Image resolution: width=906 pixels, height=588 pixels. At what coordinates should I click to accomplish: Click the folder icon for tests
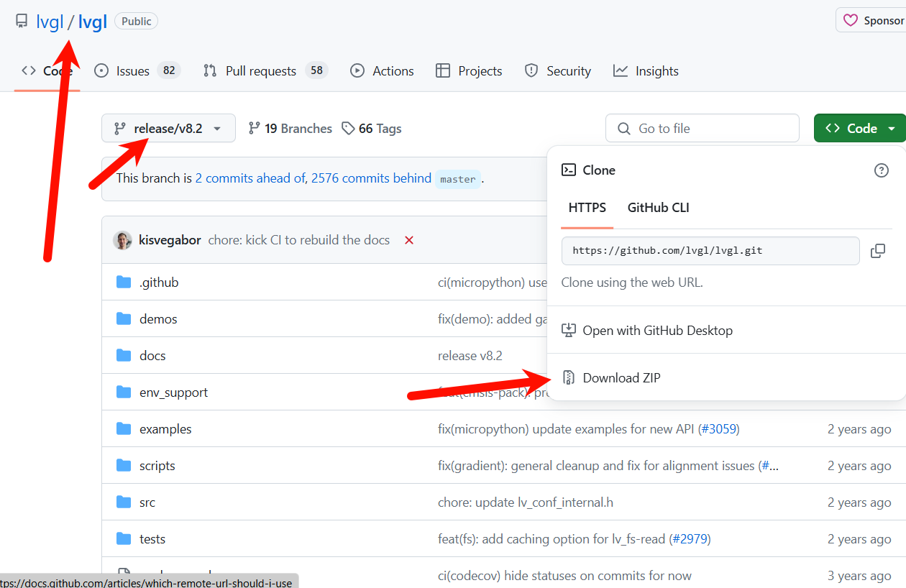(x=124, y=538)
